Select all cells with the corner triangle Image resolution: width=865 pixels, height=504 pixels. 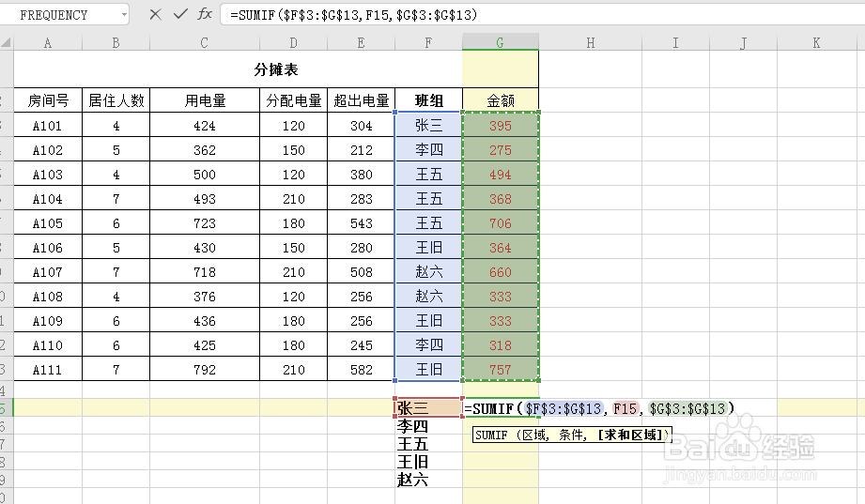(6, 42)
